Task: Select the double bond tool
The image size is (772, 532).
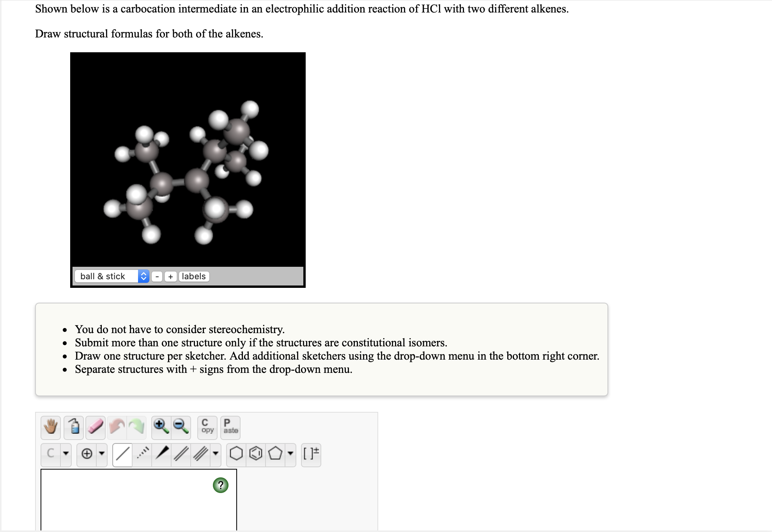Action: click(181, 454)
